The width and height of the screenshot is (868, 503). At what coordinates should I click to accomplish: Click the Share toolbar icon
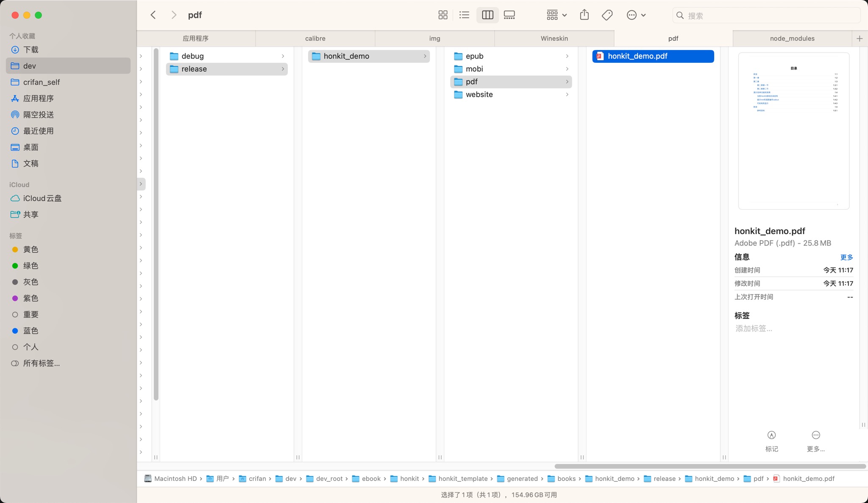pyautogui.click(x=584, y=15)
